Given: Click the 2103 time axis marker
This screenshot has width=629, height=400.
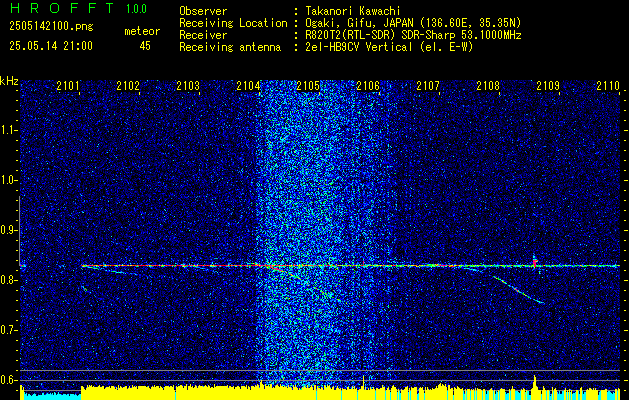Looking at the screenshot, I should click(188, 85).
